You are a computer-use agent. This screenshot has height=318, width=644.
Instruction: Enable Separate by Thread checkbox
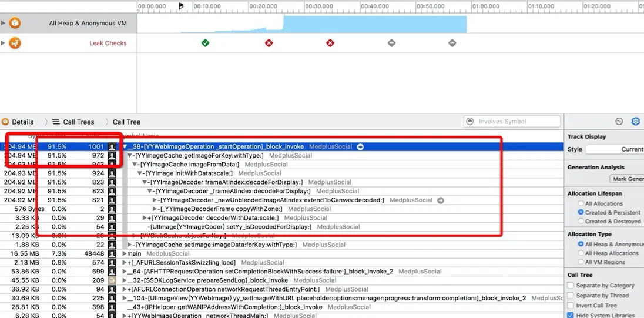tap(571, 296)
